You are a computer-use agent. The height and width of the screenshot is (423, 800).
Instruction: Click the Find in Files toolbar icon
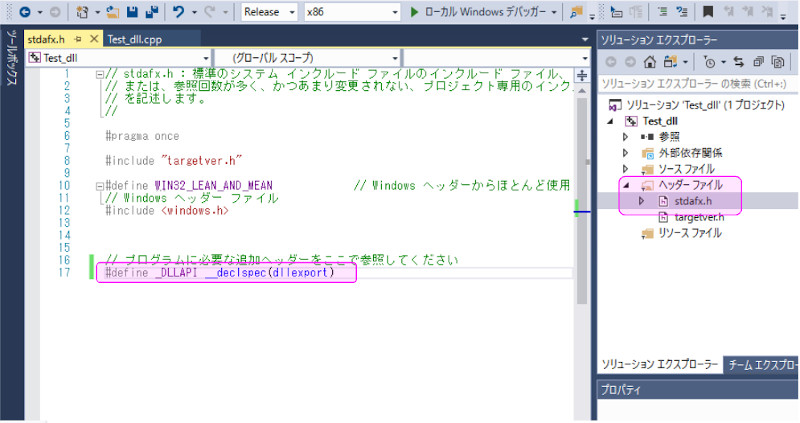(x=576, y=11)
